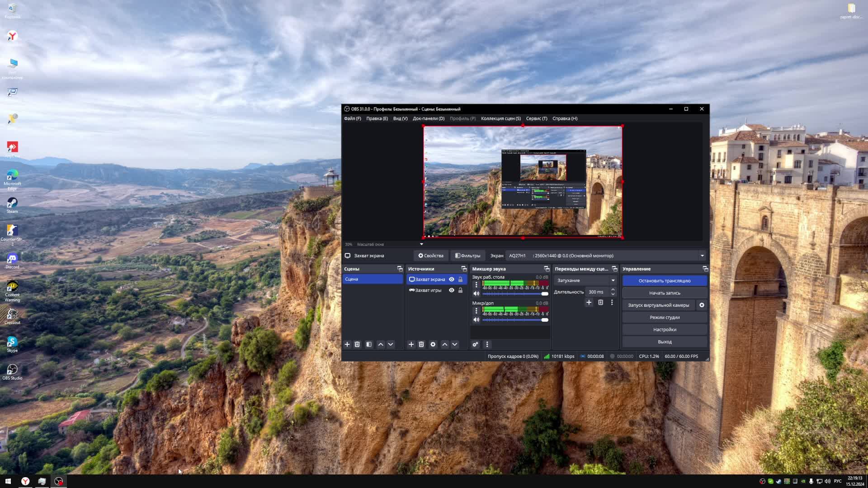Viewport: 868px width, 488px height.
Task: Start the virtual camera
Action: pyautogui.click(x=658, y=305)
